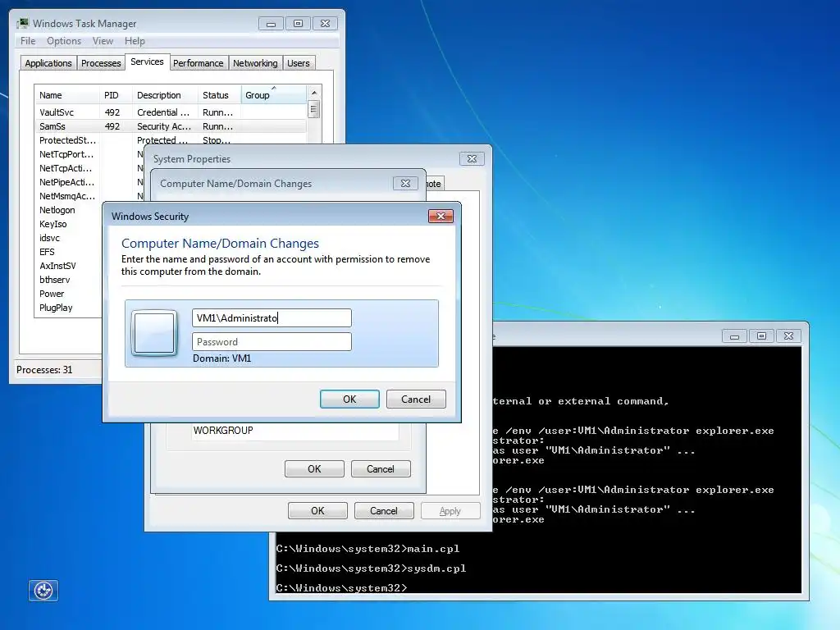840x630 pixels.
Task: Sort services by the Description column
Action: 165,95
